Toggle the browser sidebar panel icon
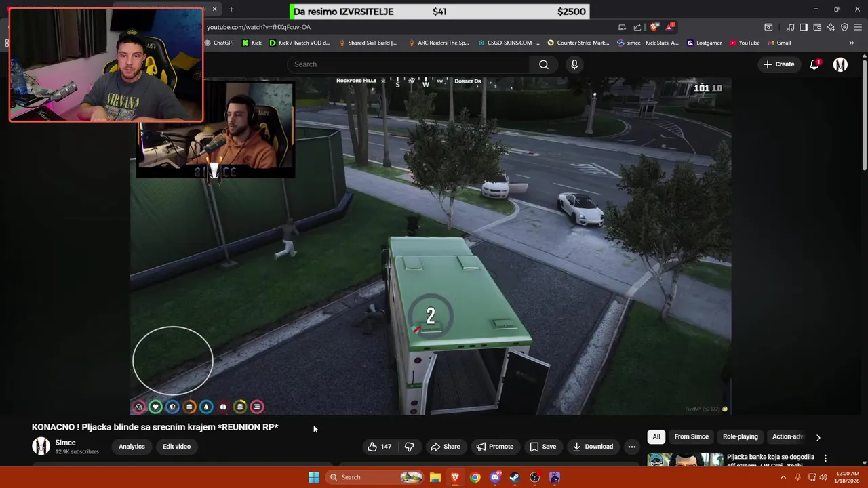This screenshot has width=868, height=488. click(x=804, y=27)
